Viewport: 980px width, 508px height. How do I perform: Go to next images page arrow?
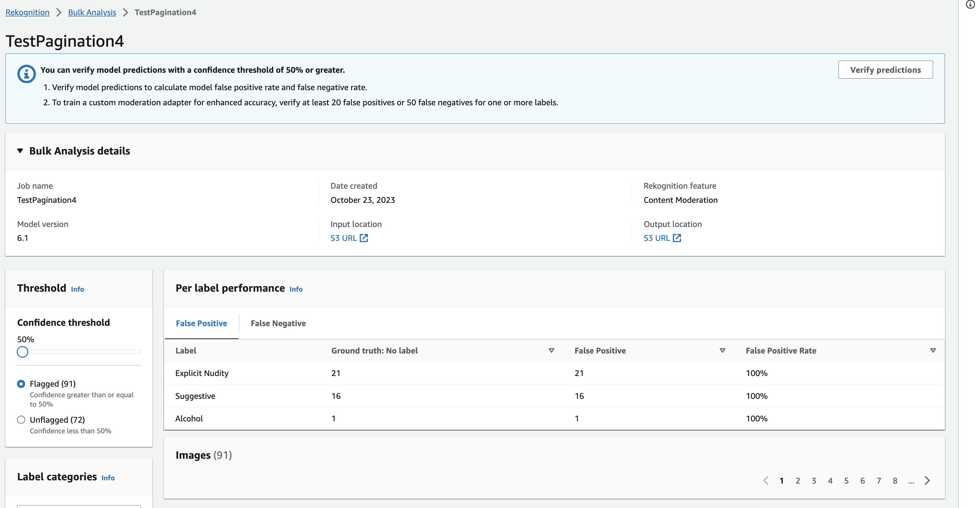pyautogui.click(x=927, y=481)
